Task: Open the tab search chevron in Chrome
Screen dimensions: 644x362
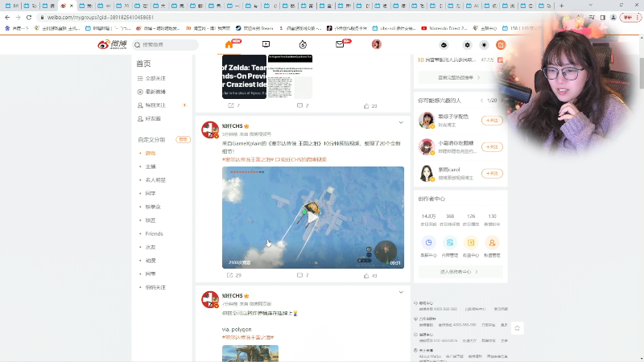Action: tap(591, 6)
